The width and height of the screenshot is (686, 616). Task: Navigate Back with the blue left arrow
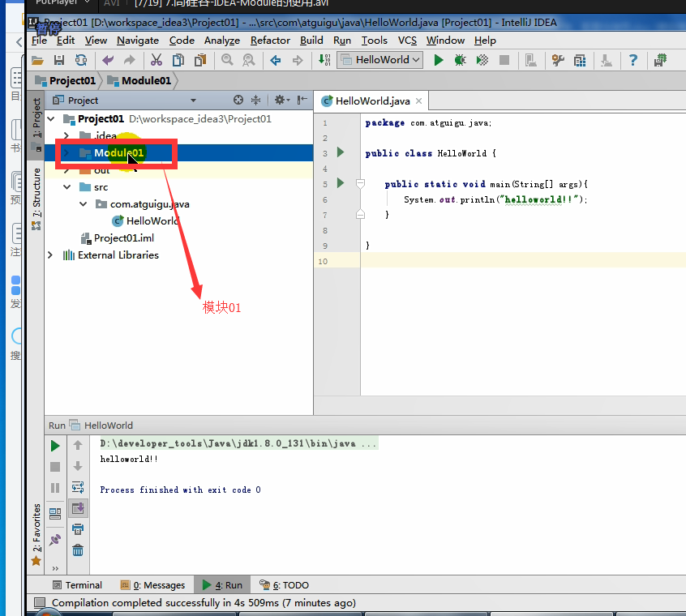275,60
